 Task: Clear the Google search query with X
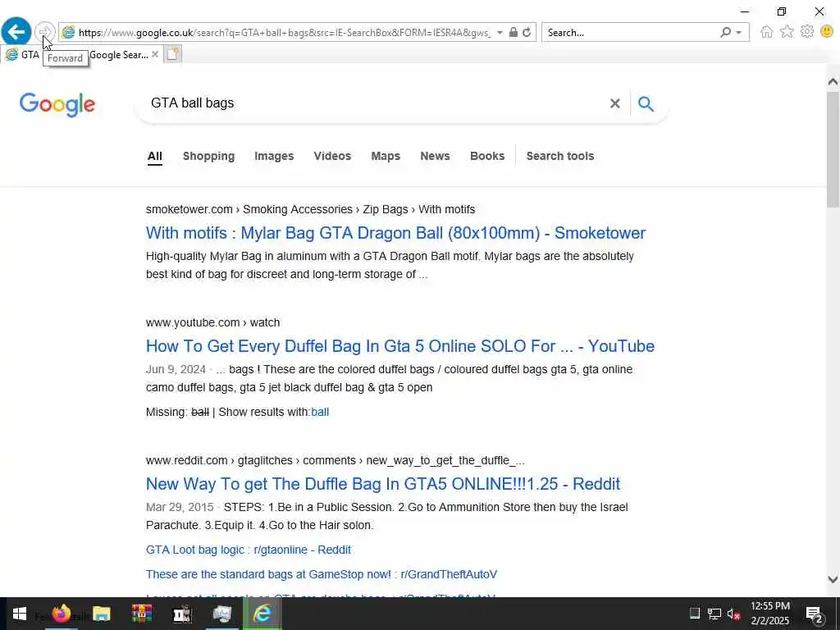tap(615, 103)
